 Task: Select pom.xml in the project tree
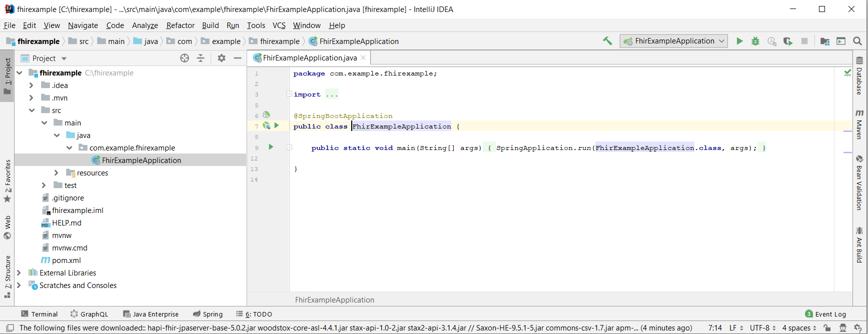(66, 260)
